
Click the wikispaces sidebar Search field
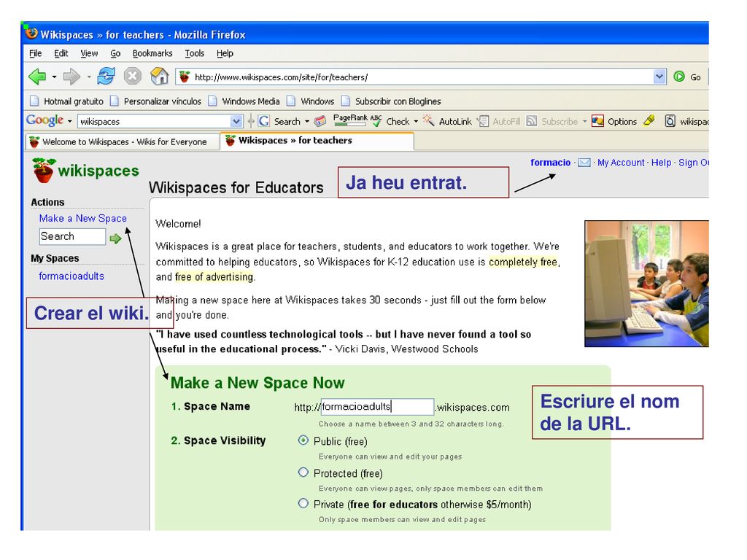point(72,237)
